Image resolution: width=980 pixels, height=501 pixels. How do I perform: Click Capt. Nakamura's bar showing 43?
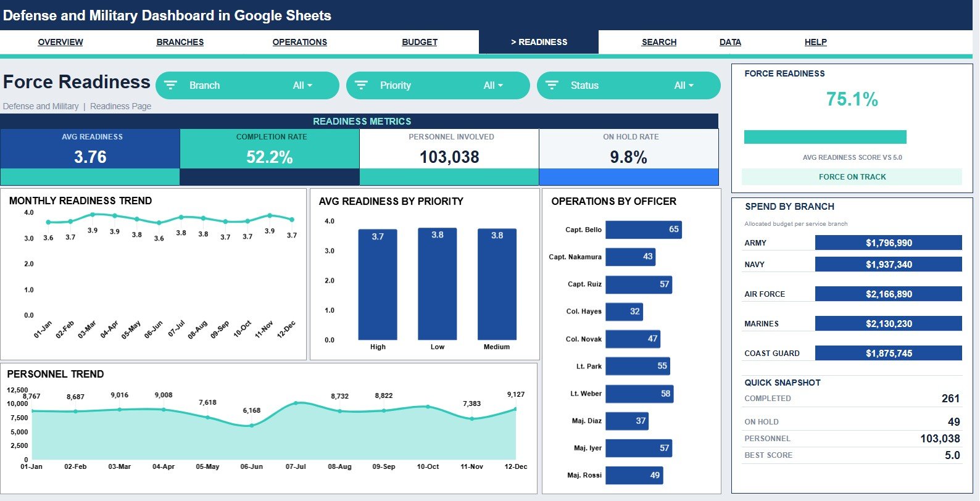[x=631, y=257]
